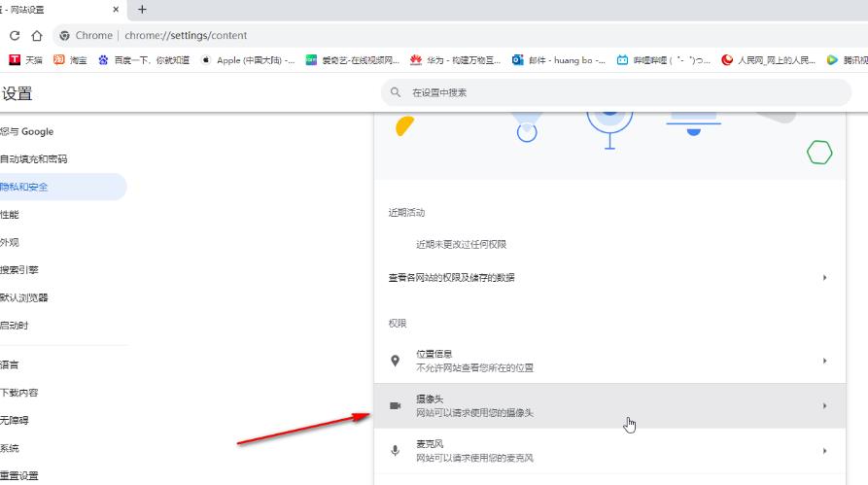Click the camera icon

click(x=395, y=406)
